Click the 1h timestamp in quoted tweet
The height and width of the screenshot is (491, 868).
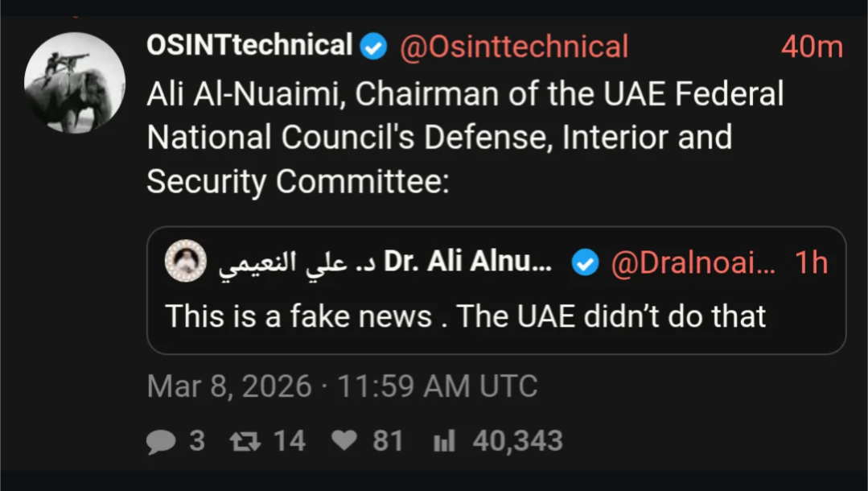coord(811,263)
